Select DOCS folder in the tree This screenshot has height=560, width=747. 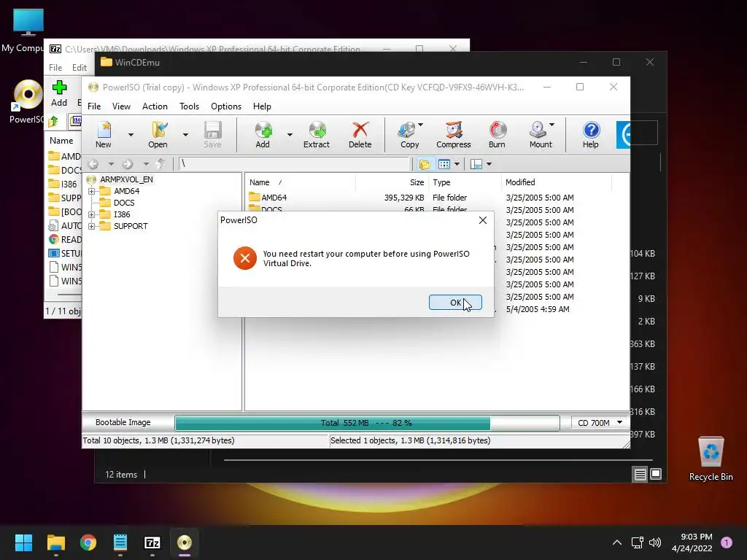pos(124,203)
